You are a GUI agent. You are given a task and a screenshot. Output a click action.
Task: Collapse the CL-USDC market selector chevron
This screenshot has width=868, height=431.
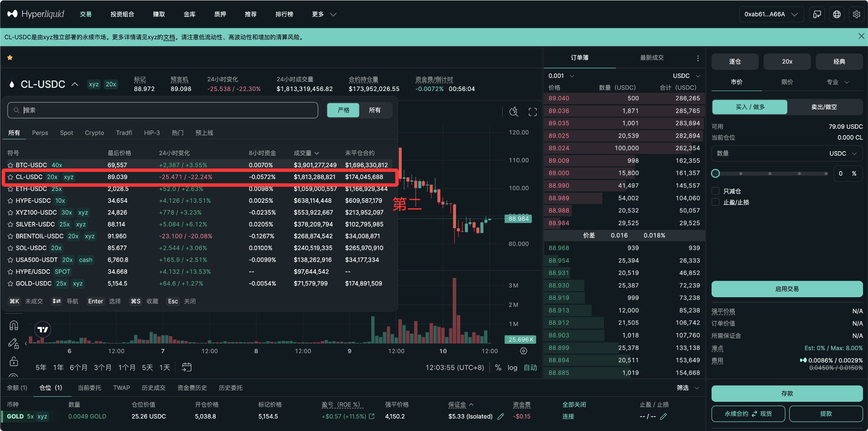coord(75,84)
